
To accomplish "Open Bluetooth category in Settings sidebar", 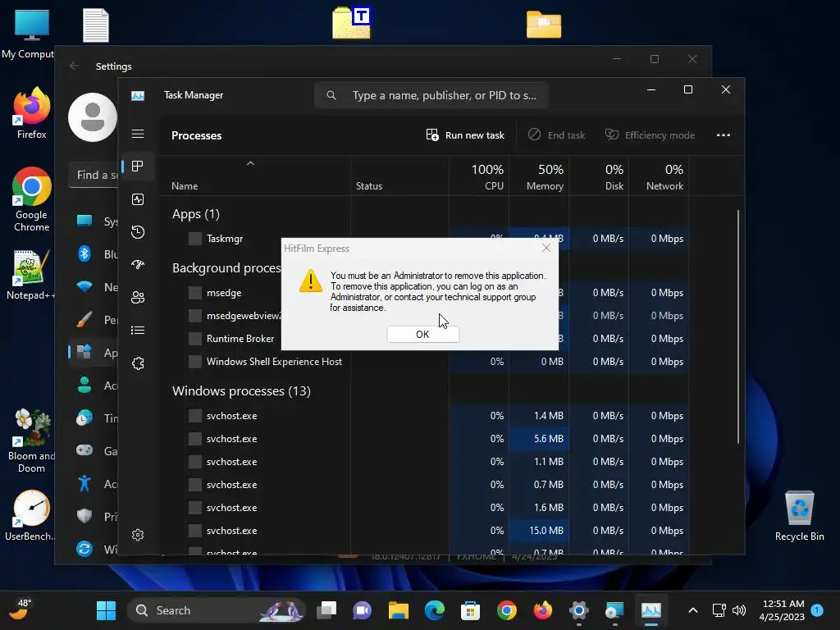I will tap(84, 253).
